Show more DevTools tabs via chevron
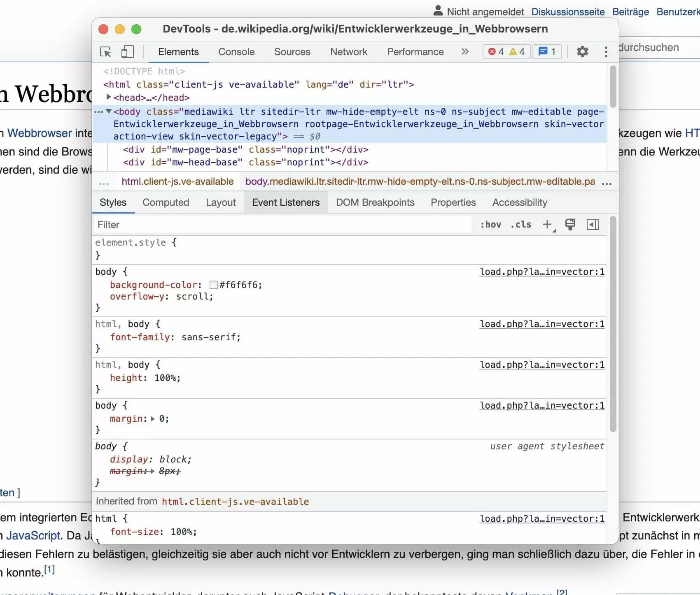 [465, 52]
